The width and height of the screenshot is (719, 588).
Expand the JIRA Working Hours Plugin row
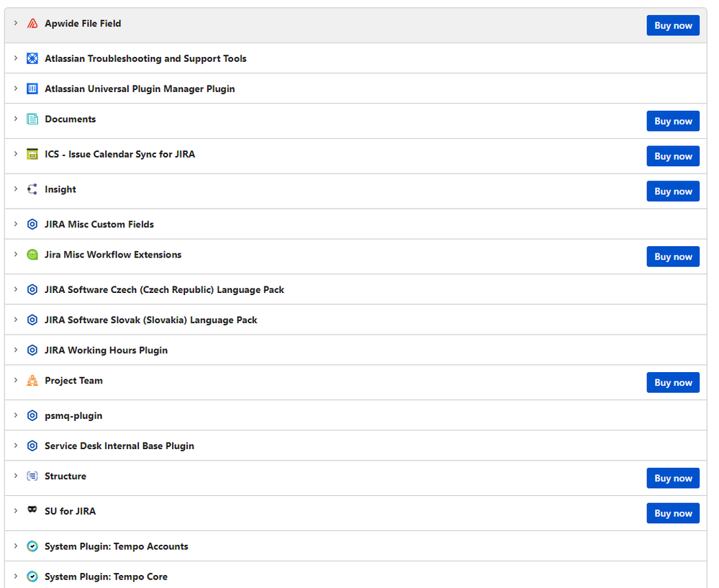tap(16, 350)
